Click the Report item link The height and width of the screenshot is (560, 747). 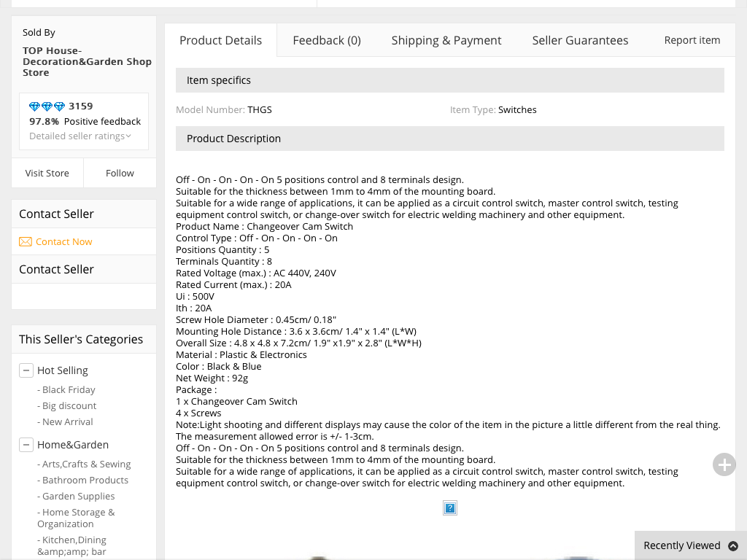[692, 40]
